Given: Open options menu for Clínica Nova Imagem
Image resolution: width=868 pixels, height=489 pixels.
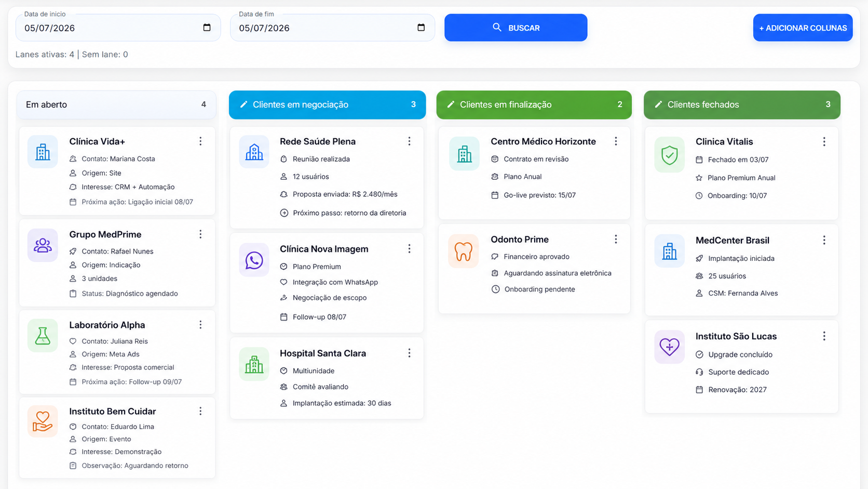Looking at the screenshot, I should (x=409, y=249).
